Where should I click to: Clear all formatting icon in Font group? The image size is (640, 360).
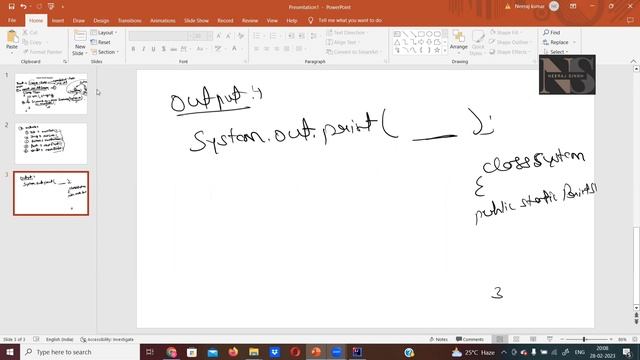pos(241,36)
